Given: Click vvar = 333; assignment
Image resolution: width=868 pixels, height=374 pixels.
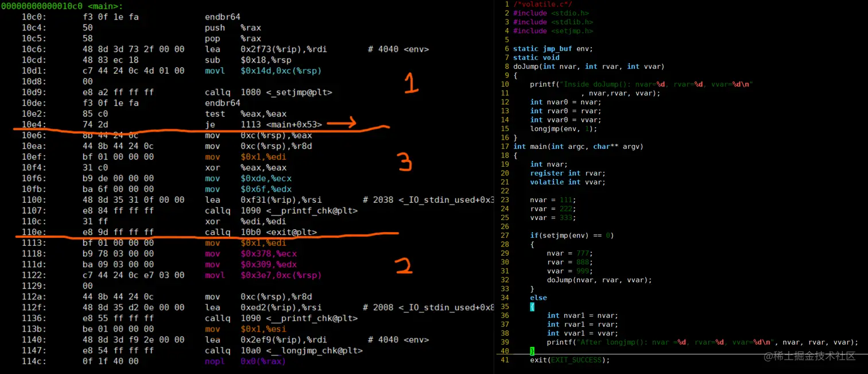Looking at the screenshot, I should coord(553,218).
